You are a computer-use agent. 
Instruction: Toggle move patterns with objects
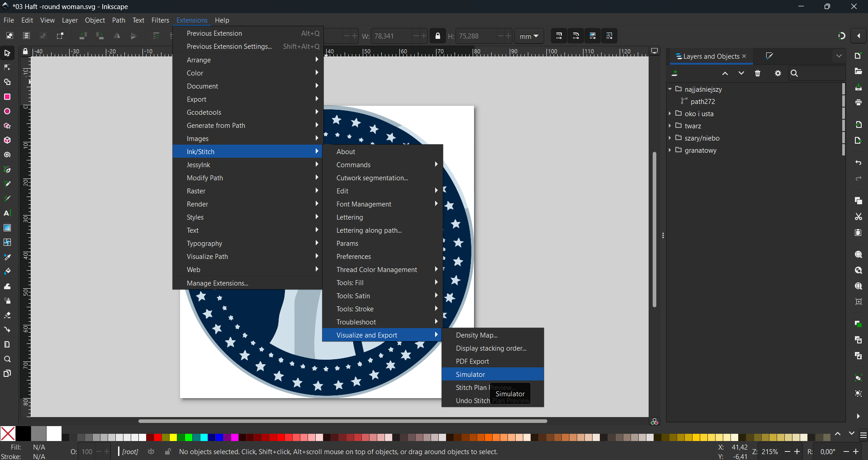point(609,36)
